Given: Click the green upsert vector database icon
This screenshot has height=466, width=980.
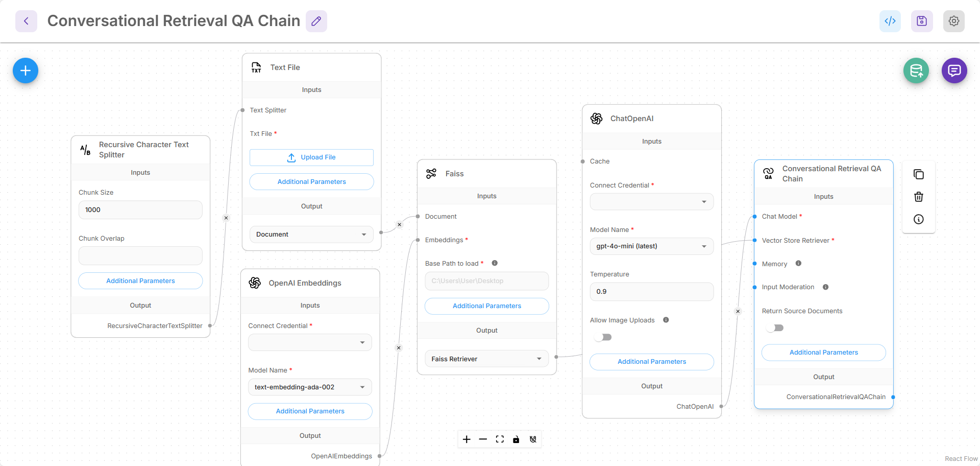Looking at the screenshot, I should 916,71.
